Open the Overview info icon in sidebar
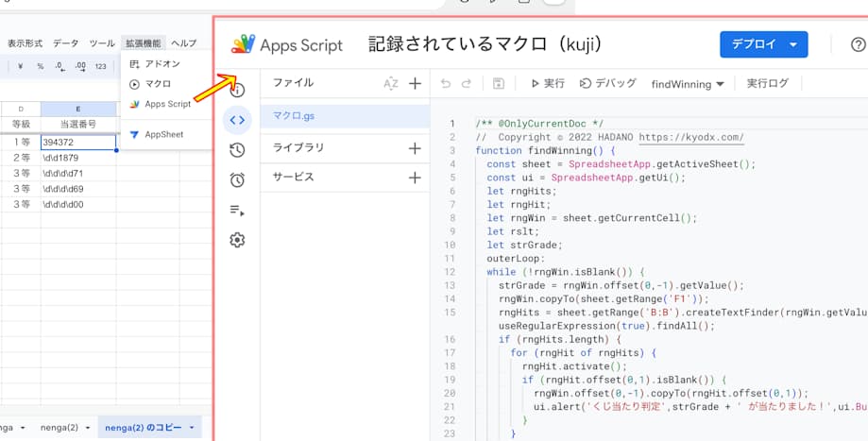 [x=237, y=90]
